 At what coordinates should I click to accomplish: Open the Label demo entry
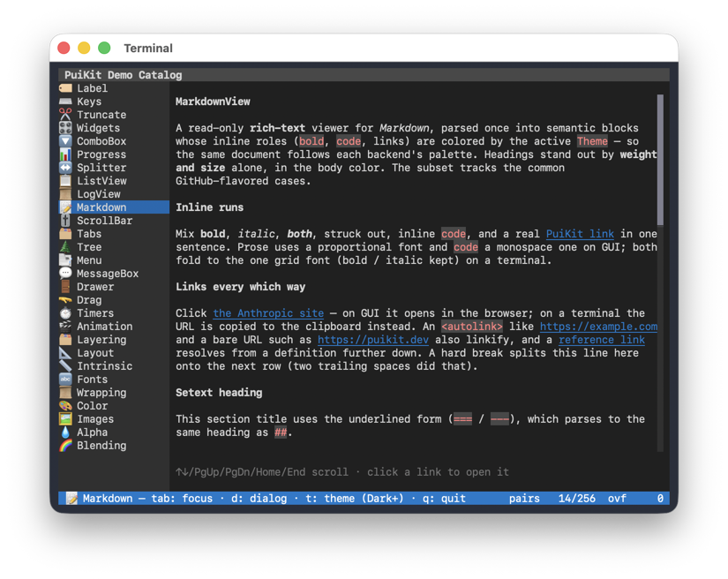click(114, 88)
